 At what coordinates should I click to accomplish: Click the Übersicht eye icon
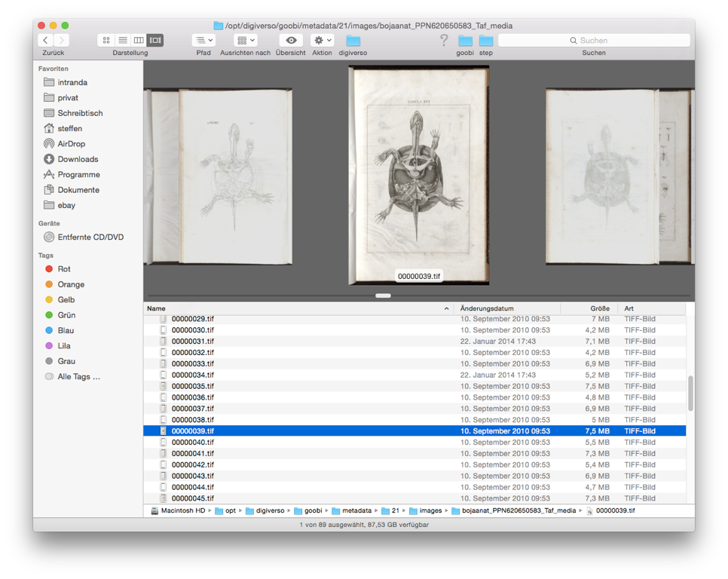(291, 41)
